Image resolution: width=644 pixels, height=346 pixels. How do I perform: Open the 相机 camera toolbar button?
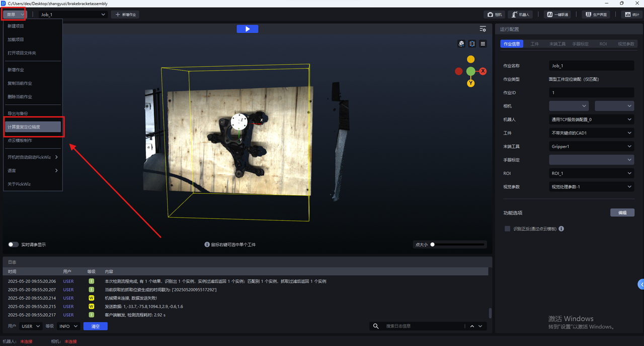494,15
